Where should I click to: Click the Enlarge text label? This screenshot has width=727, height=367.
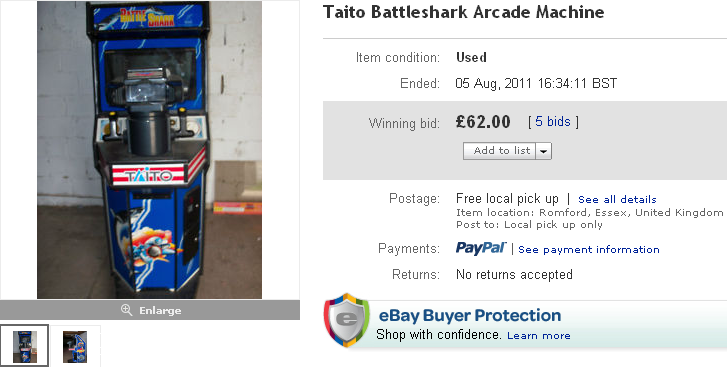[x=160, y=310]
